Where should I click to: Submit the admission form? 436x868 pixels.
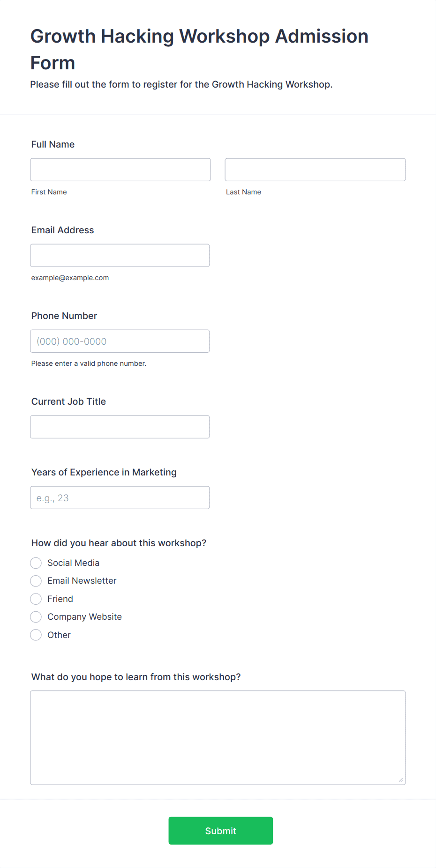221,831
